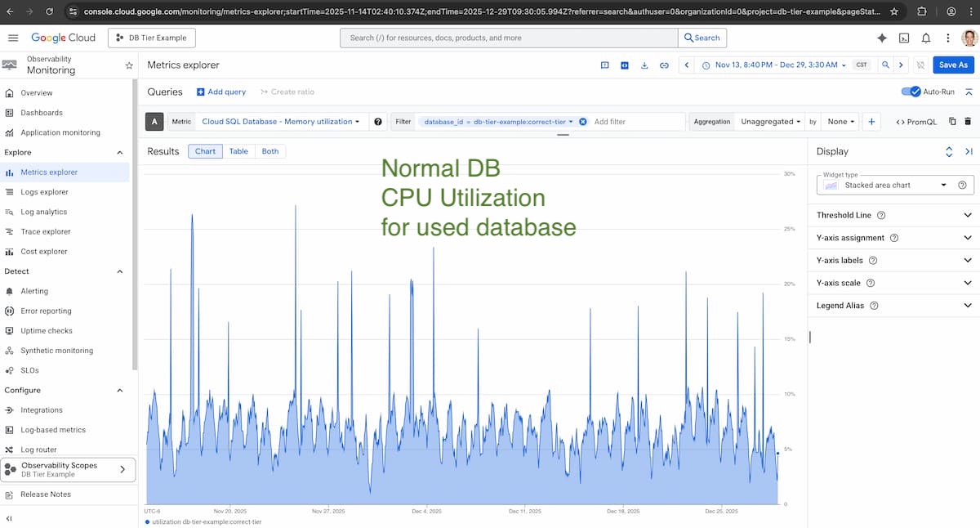Turn off the Auto-Run toggle
The image size is (980, 528).
coord(910,92)
